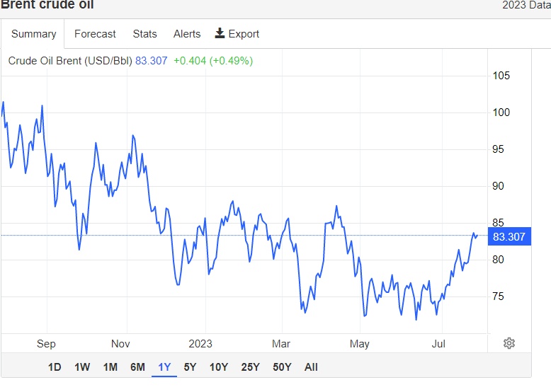Switch to the Summary tab

pyautogui.click(x=33, y=34)
